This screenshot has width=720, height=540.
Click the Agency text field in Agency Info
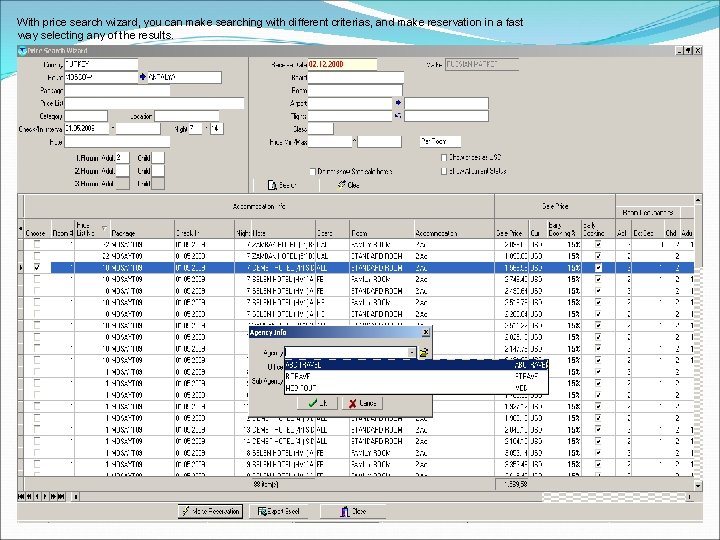pos(346,353)
